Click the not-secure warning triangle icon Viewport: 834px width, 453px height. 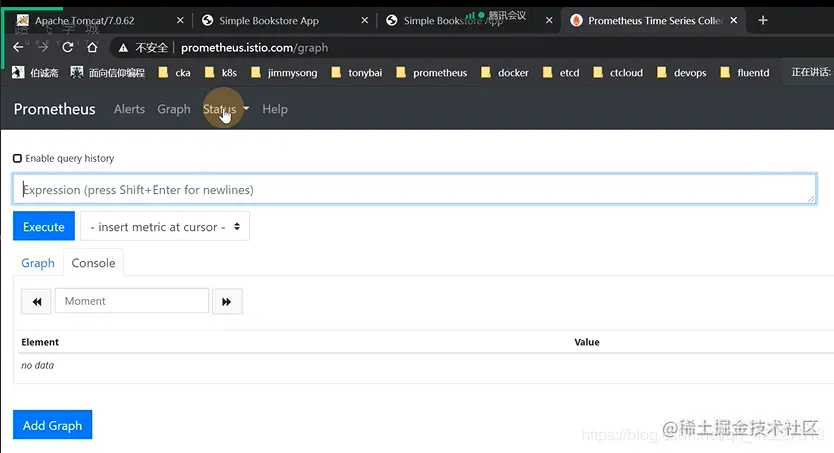(123, 48)
